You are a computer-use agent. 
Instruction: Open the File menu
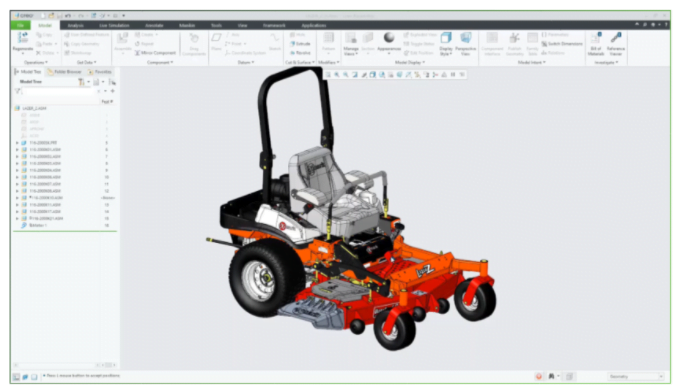20,25
